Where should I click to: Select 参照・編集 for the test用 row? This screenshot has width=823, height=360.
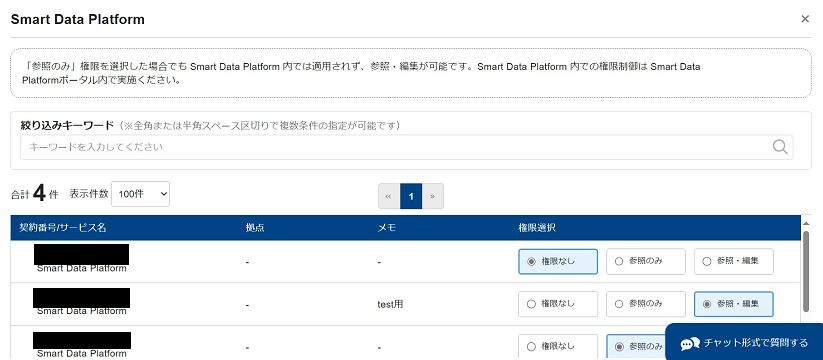(x=733, y=304)
